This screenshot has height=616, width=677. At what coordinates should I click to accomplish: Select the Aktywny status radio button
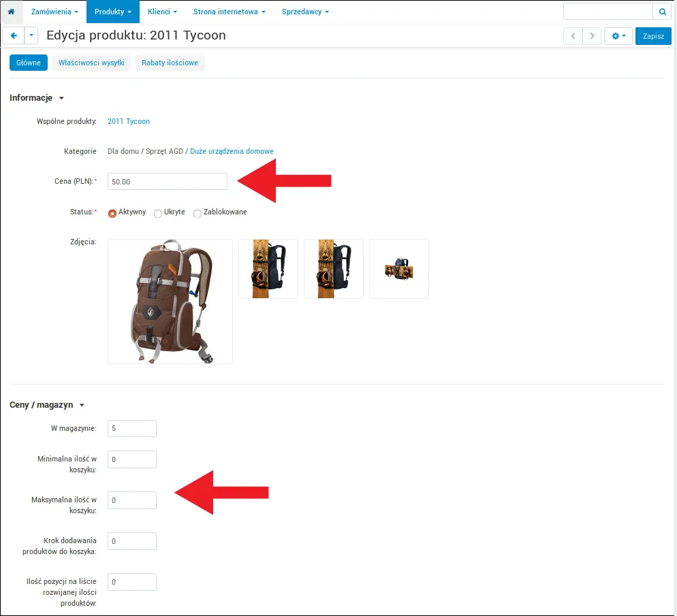(x=112, y=213)
